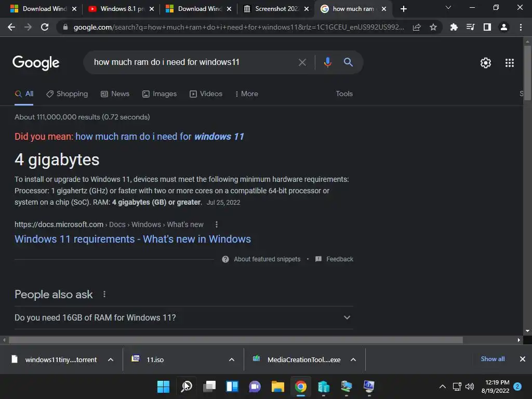The image size is (532, 399).
Task: Open the notifications badge
Action: click(517, 387)
